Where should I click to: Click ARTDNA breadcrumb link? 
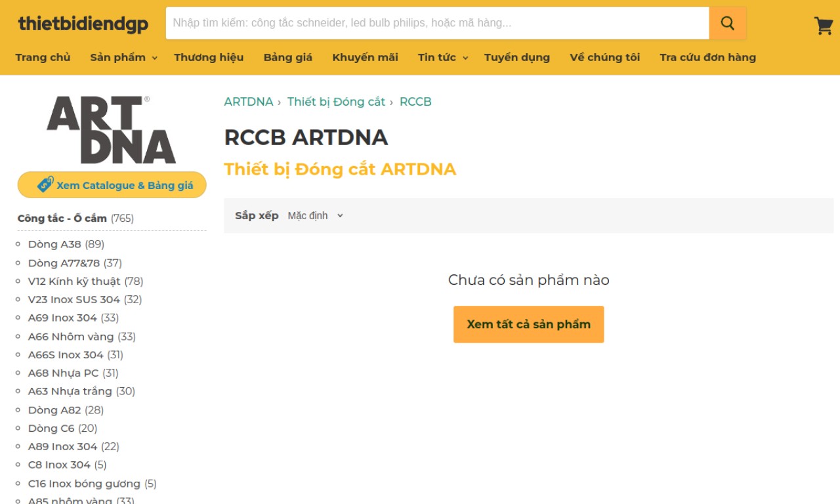pos(249,102)
